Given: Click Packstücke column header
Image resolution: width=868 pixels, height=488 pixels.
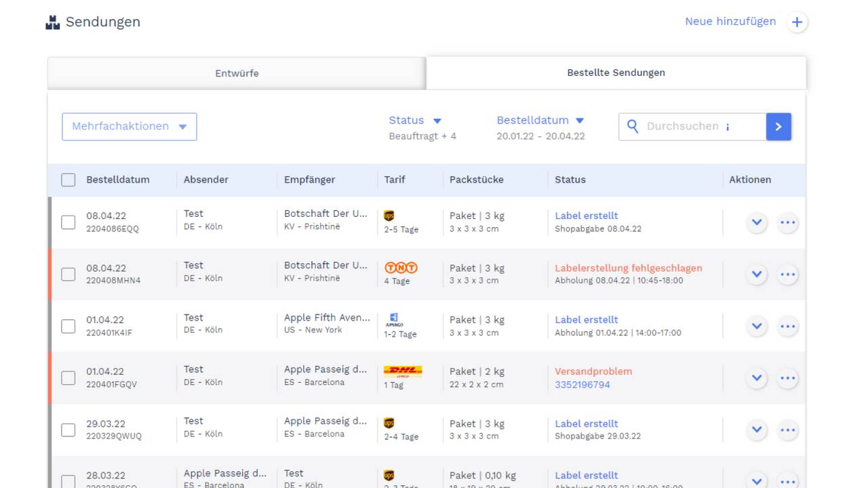Looking at the screenshot, I should pyautogui.click(x=477, y=180).
